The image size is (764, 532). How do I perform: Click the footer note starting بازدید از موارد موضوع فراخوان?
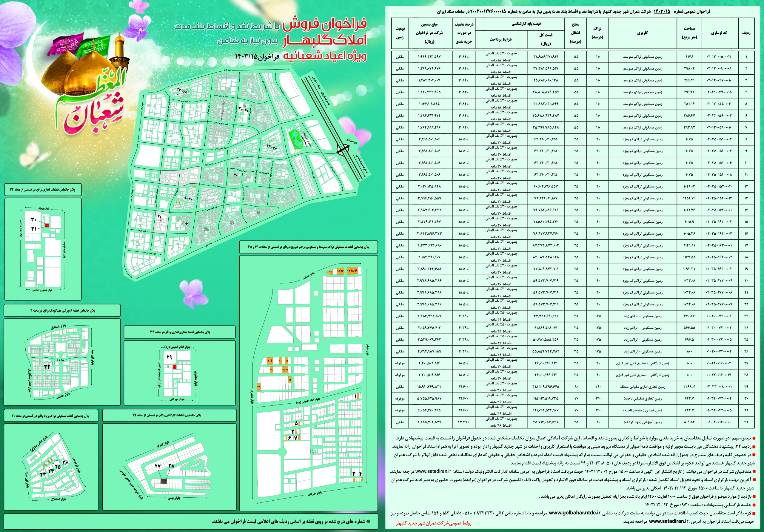(x=647, y=496)
